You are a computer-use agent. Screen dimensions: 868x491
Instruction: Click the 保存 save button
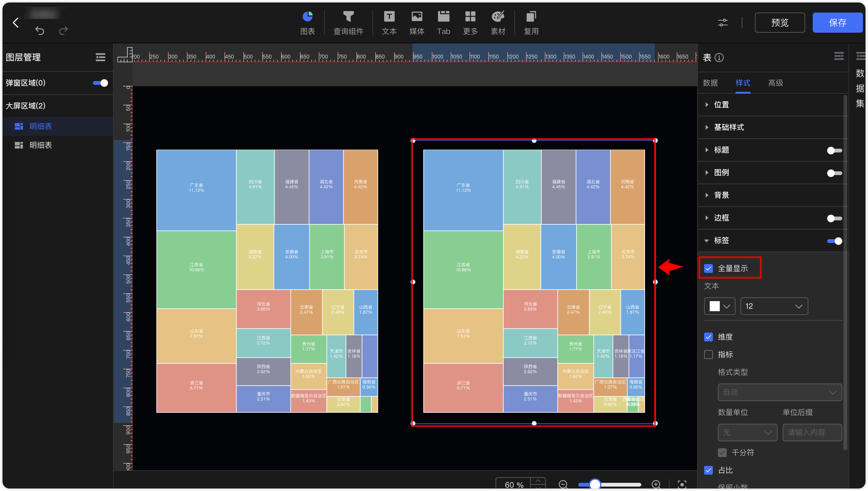[x=837, y=23]
